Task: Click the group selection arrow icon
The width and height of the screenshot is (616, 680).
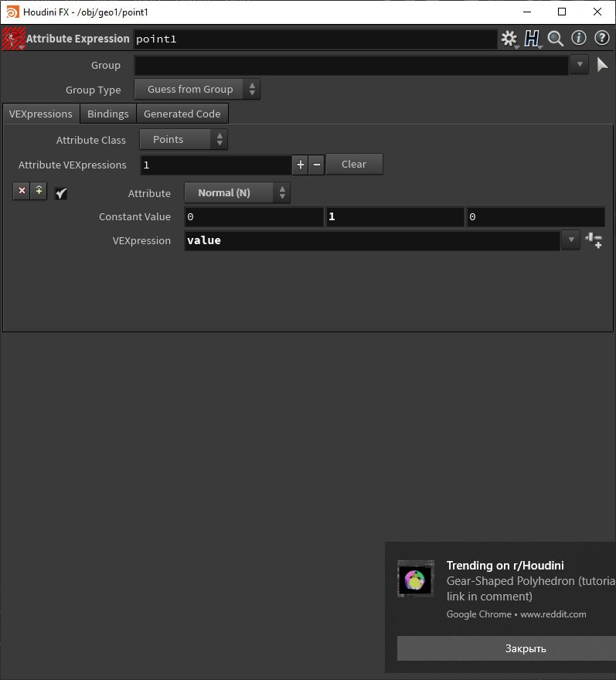Action: (x=602, y=65)
